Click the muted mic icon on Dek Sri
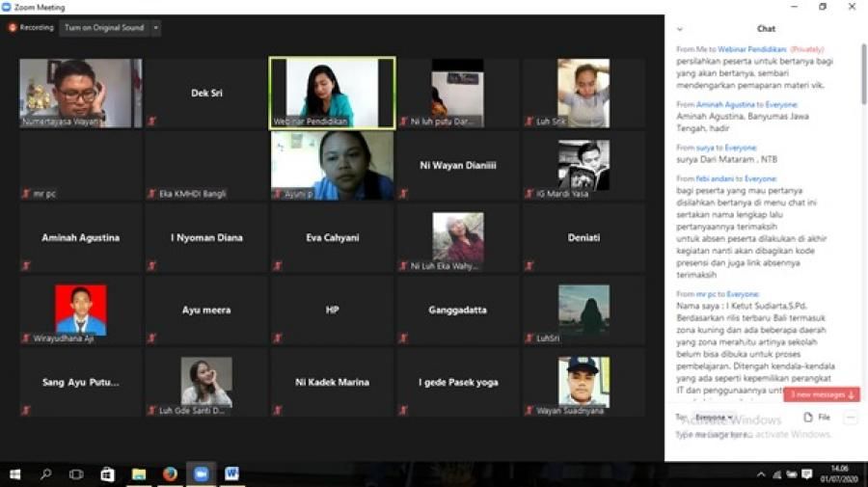868x487 pixels. click(151, 122)
